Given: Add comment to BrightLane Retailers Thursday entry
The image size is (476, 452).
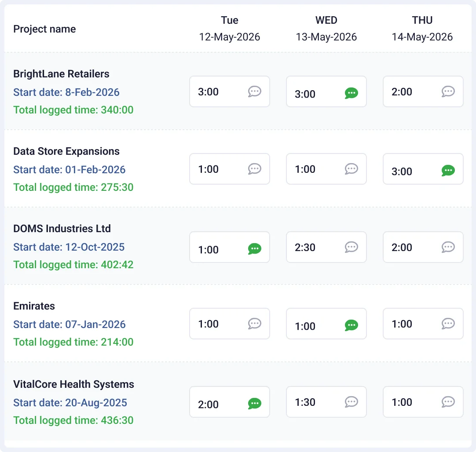Looking at the screenshot, I should [448, 91].
